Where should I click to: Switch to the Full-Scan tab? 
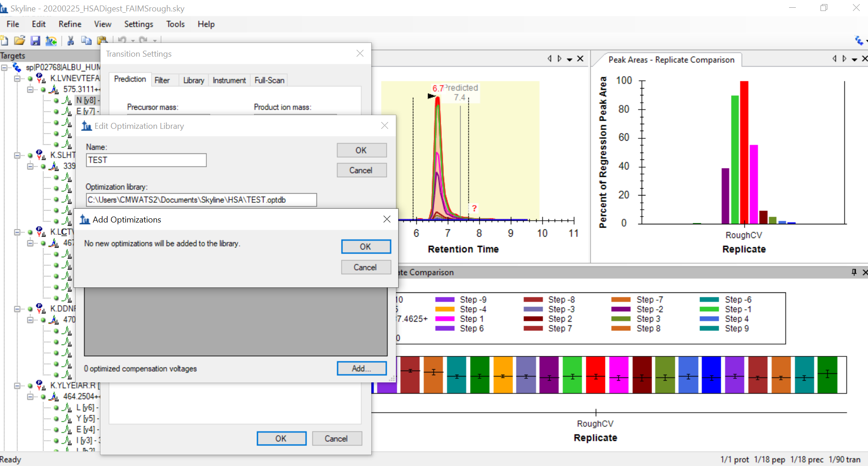point(269,80)
